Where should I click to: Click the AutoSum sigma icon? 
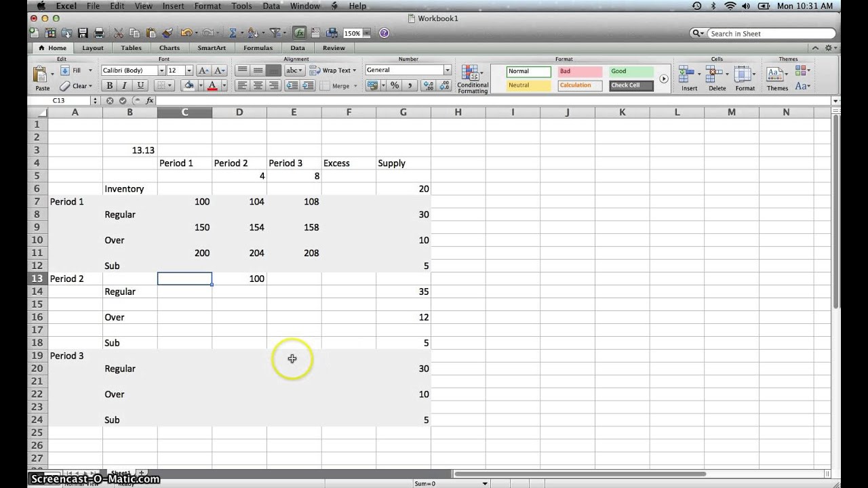coord(233,33)
